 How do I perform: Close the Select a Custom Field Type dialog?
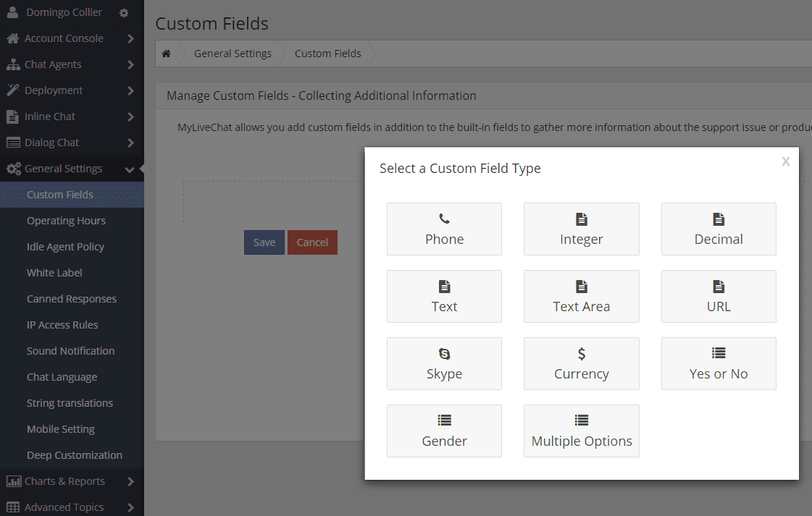[x=785, y=161]
